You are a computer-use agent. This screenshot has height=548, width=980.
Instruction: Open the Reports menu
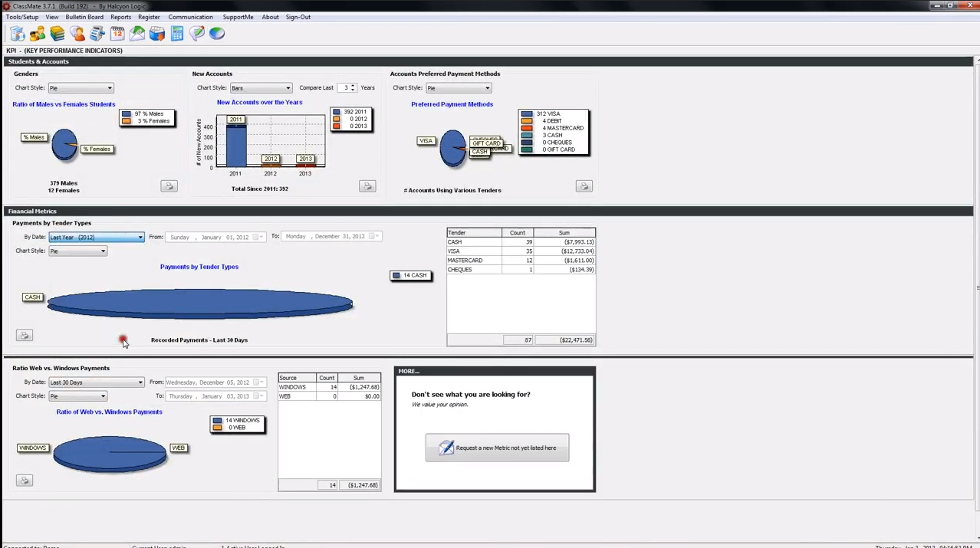tap(120, 17)
